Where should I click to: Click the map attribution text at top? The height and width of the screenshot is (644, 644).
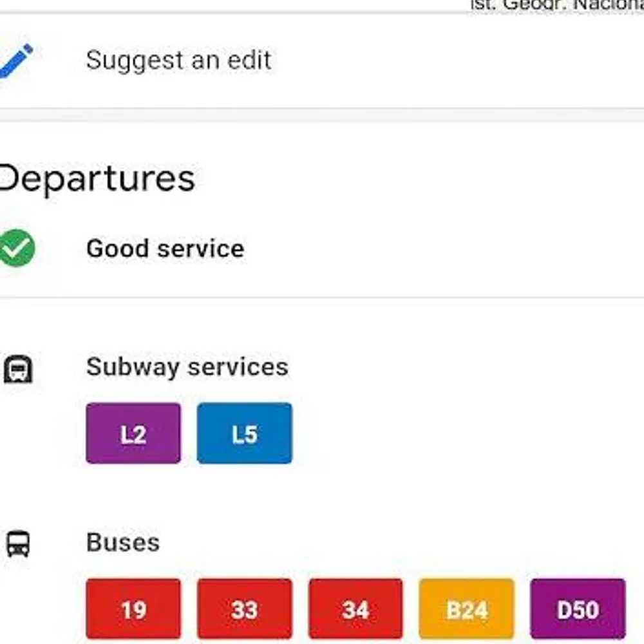(x=557, y=5)
